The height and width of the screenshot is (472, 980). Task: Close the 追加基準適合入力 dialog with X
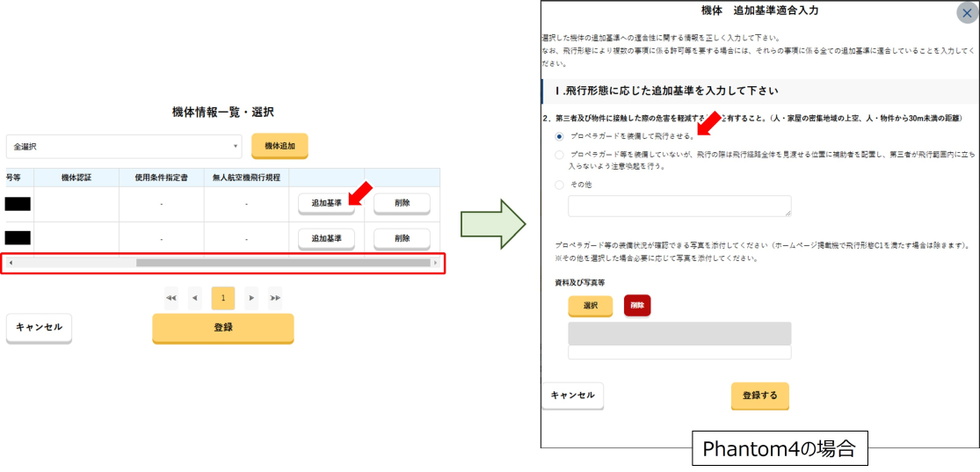(964, 13)
